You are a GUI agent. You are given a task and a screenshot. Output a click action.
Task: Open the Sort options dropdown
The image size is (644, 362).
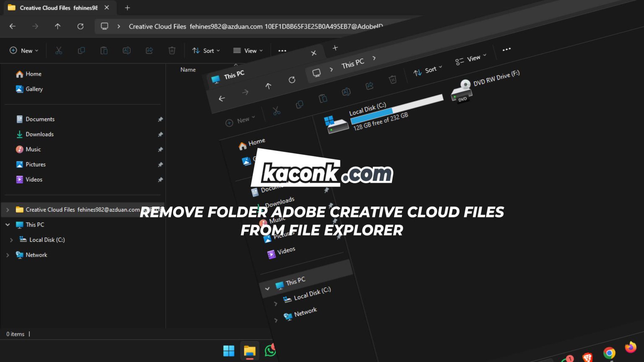point(206,51)
